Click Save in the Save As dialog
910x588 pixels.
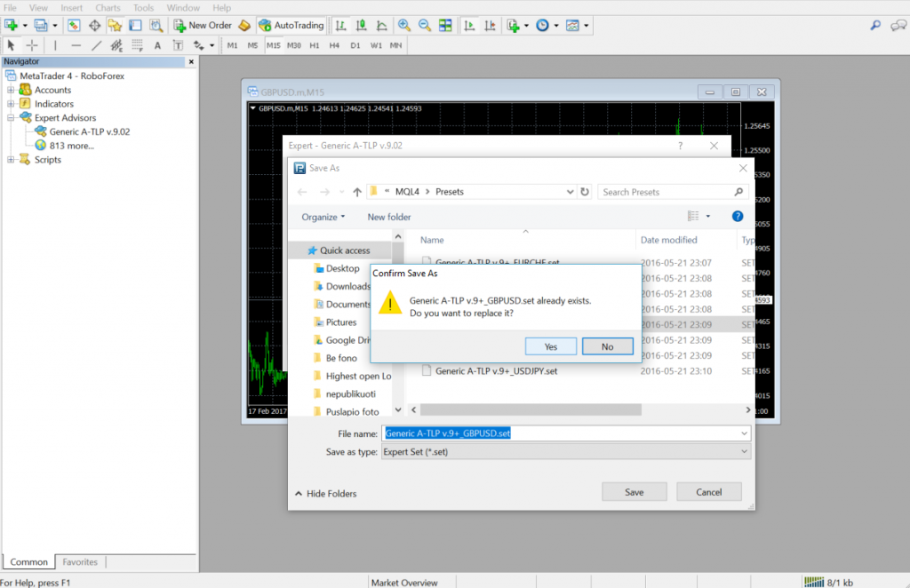[635, 492]
